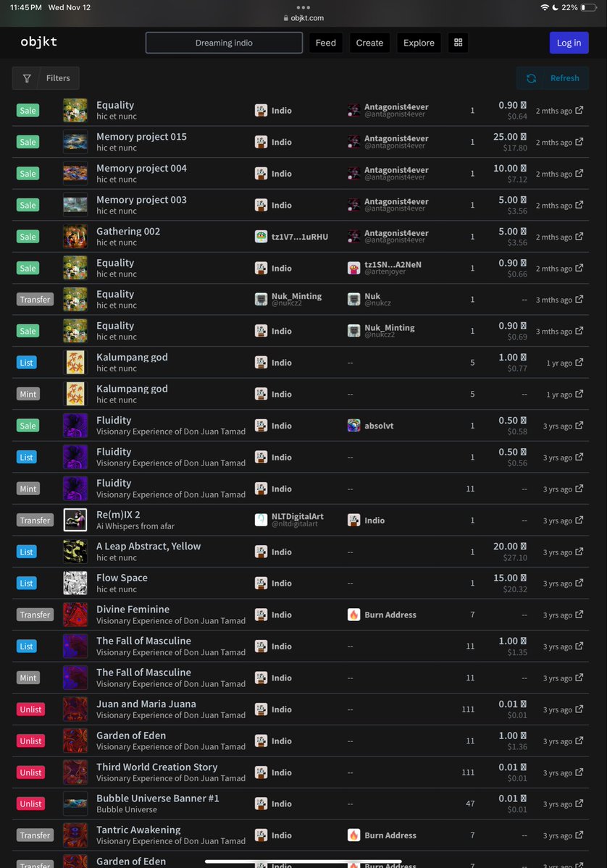Open external link icon for A Leap Abstract, Yellow
607x868 pixels.
pos(579,552)
